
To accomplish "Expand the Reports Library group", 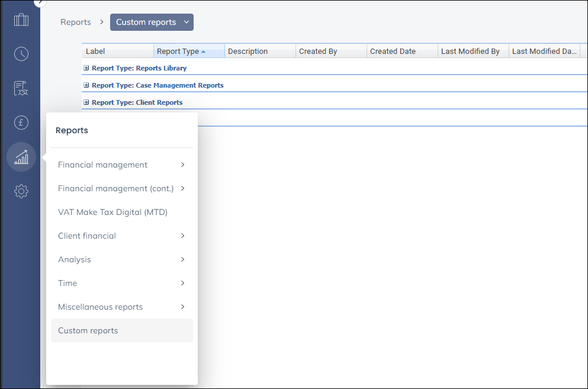I will point(86,68).
